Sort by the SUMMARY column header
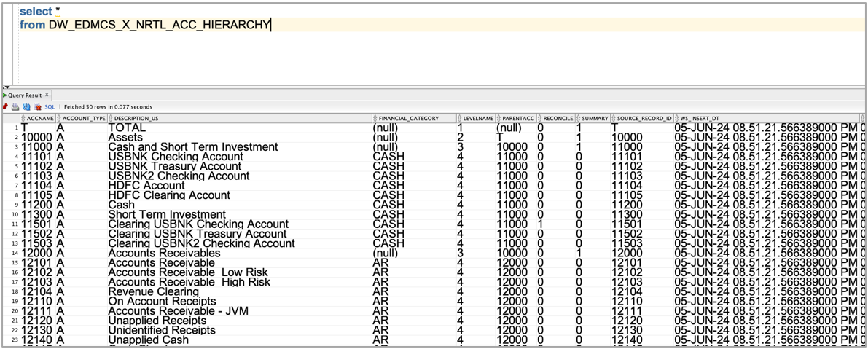Screen dimensions: 868x349 (593, 118)
